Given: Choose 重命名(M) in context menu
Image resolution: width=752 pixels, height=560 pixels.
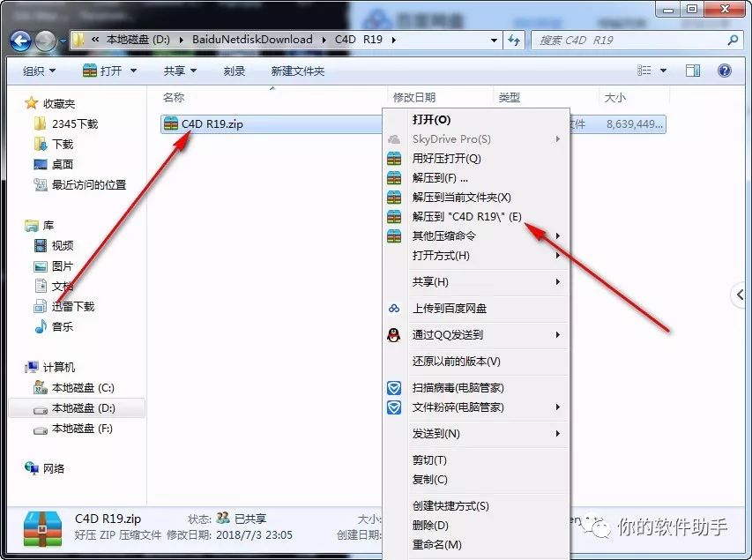Looking at the screenshot, I should (x=476, y=545).
